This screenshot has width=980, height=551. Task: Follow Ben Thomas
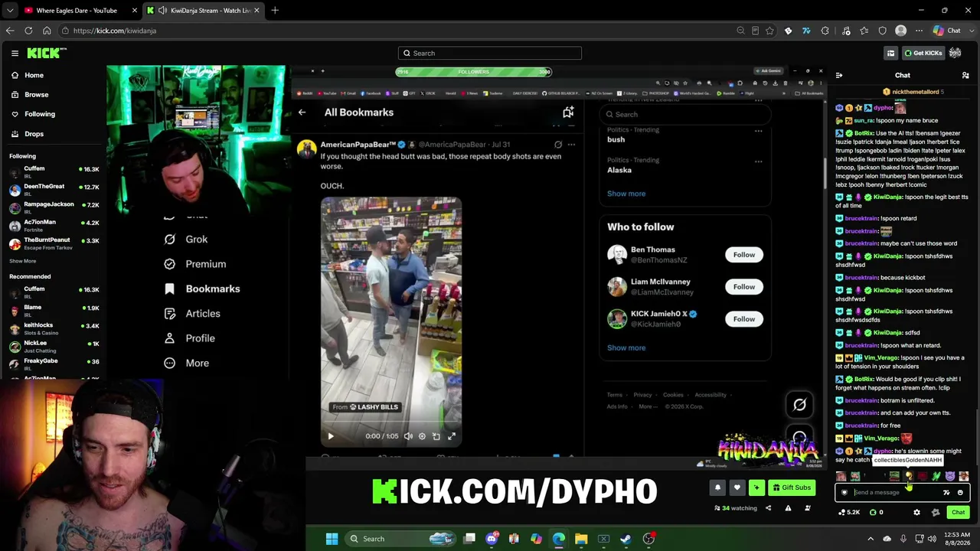click(x=743, y=255)
